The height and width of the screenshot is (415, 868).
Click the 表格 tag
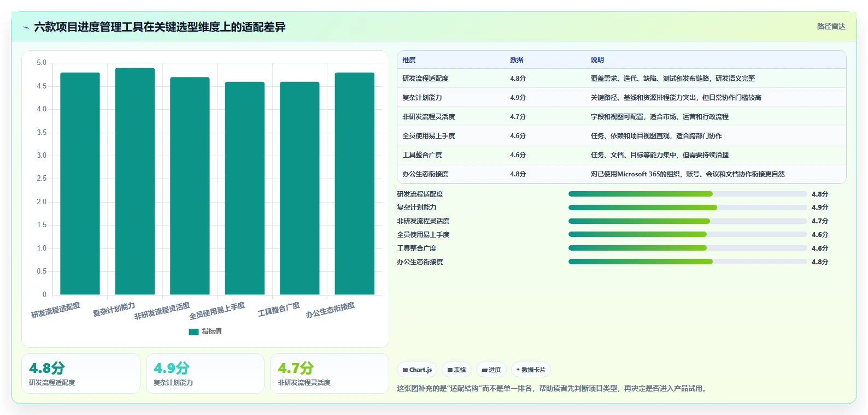coord(456,370)
